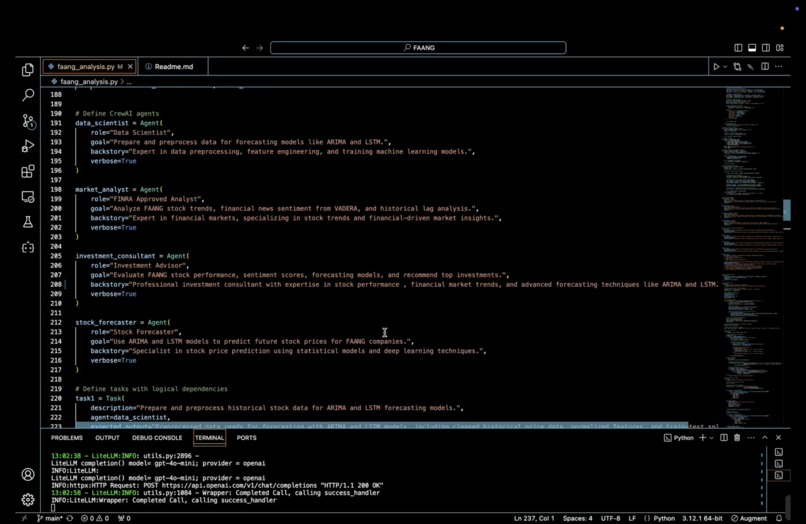Click the Python terminal label in panel
The height and width of the screenshot is (524, 806).
679,438
